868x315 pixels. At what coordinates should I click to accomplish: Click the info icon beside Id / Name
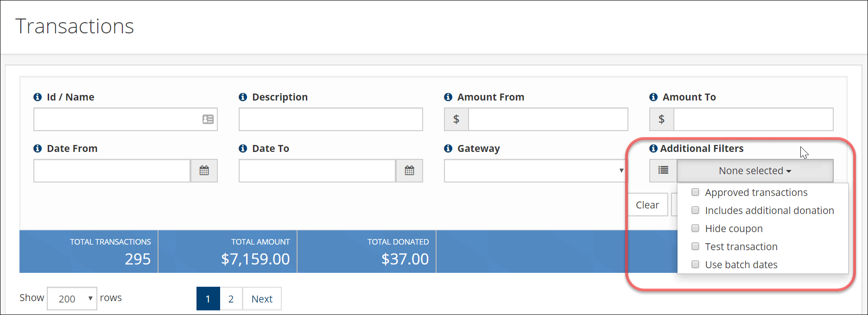38,97
